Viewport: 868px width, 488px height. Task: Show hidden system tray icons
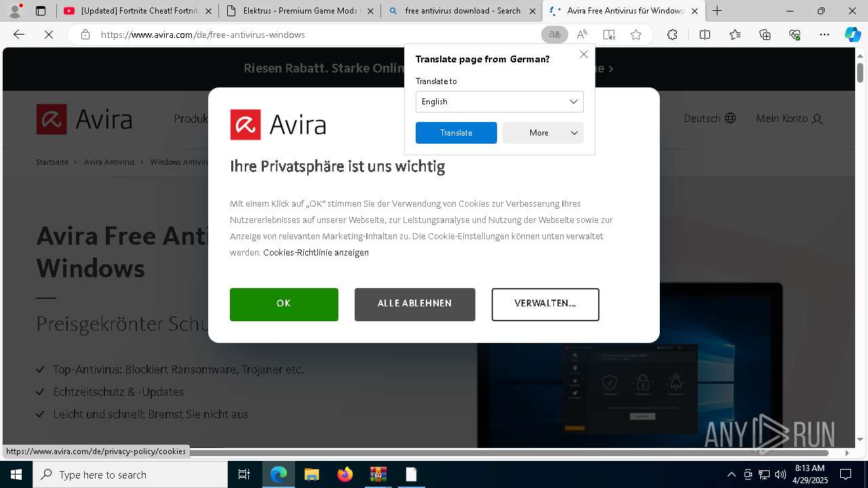coord(731,474)
